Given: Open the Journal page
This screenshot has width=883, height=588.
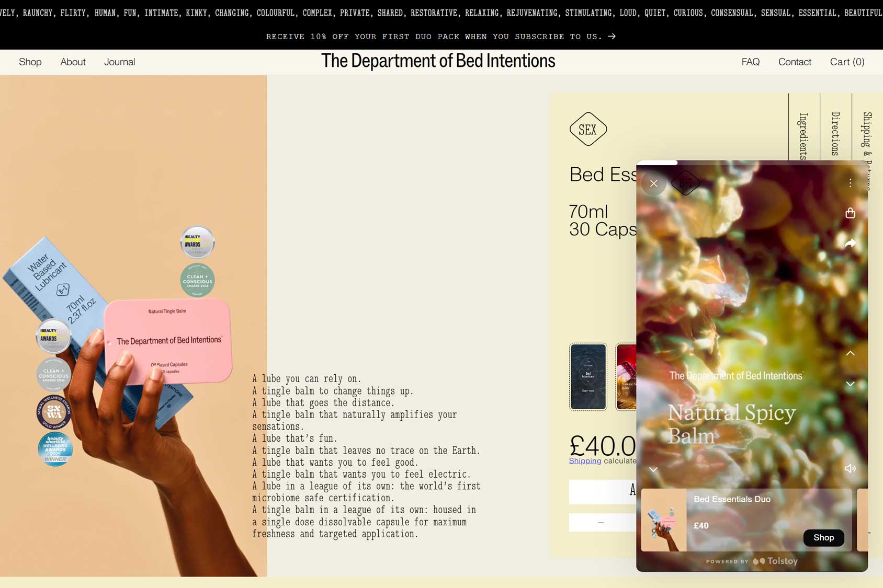Looking at the screenshot, I should pos(119,62).
